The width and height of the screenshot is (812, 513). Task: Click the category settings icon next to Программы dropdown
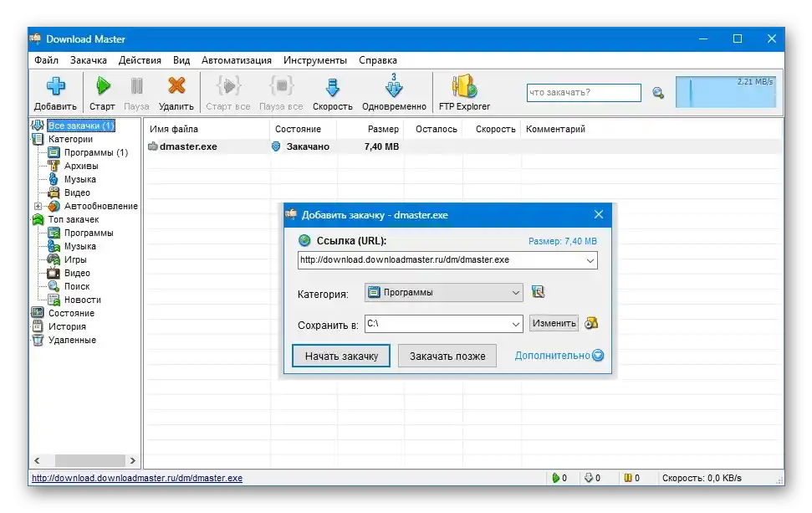pos(538,292)
